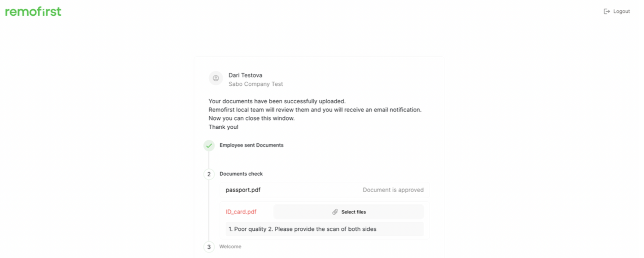Click the Sabo Company Test label
This screenshot has height=258, width=644.
[x=255, y=84]
